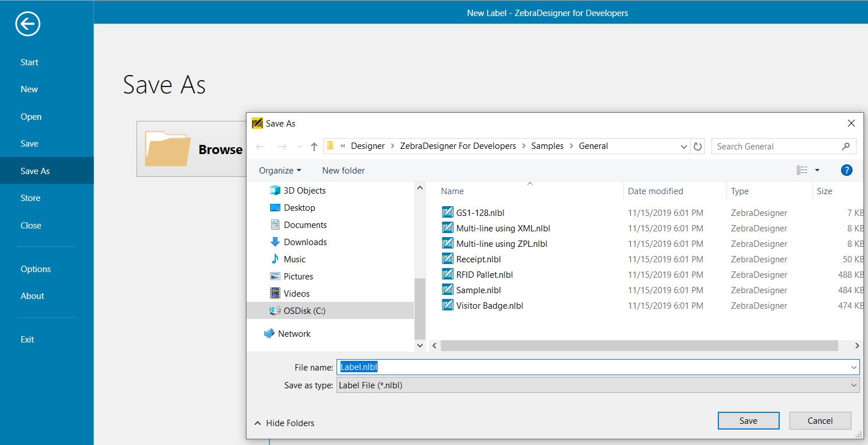The image size is (868, 445).
Task: Switch to Open in the sidebar
Action: click(31, 116)
